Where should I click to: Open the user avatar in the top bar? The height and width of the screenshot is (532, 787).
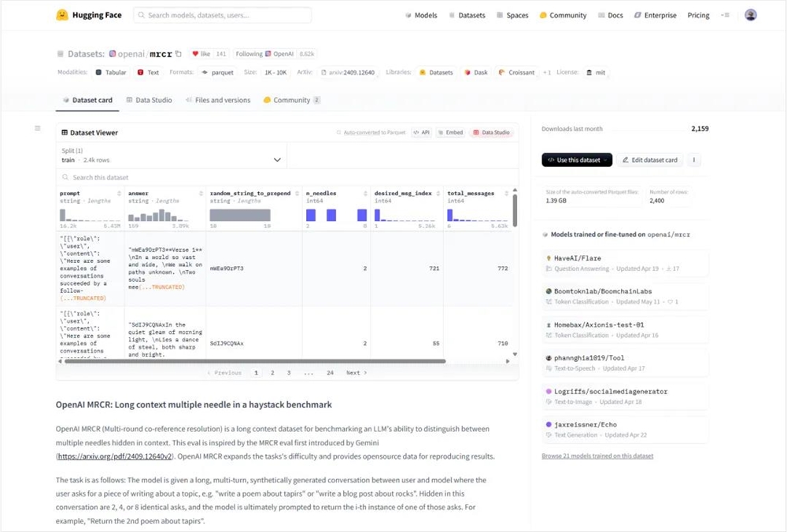point(750,15)
